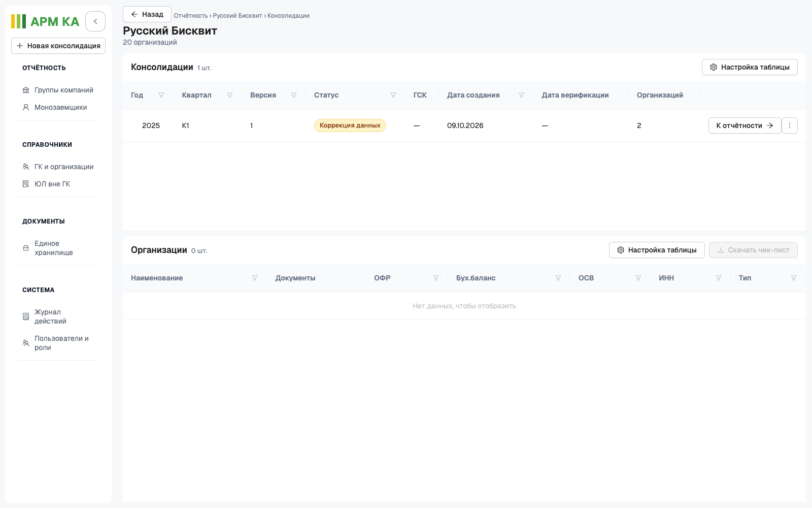
Task: Open filter for the ОФР column
Action: 436,278
